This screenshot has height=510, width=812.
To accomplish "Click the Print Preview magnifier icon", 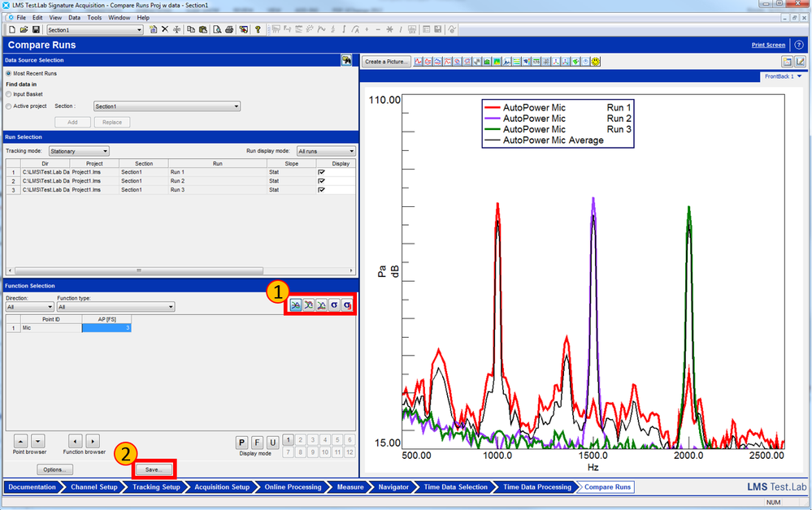I will (x=217, y=29).
